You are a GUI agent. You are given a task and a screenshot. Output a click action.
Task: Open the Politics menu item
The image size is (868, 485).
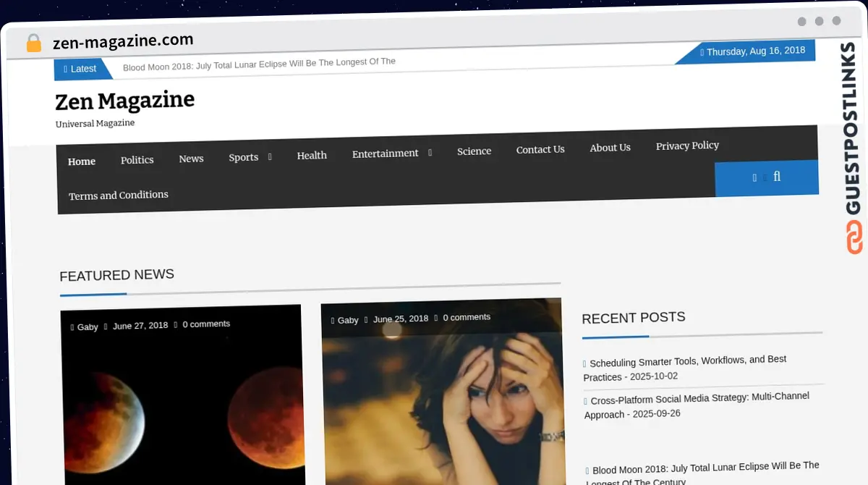click(137, 160)
